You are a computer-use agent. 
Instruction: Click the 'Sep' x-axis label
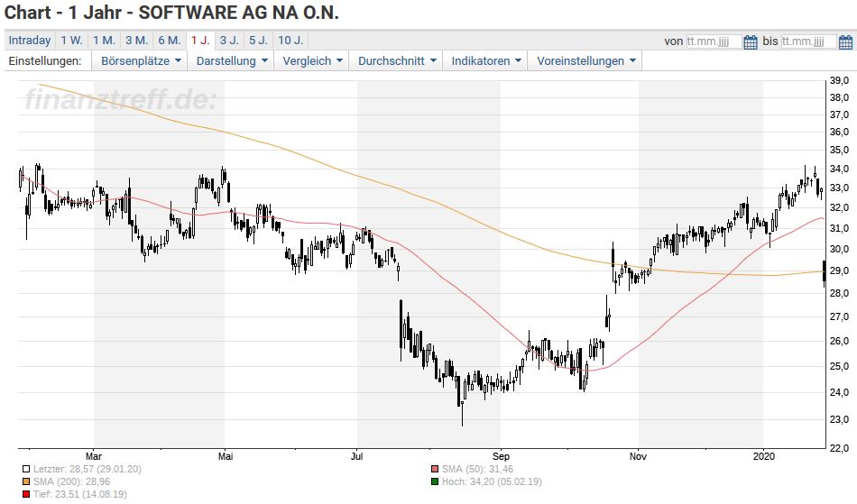pos(501,456)
